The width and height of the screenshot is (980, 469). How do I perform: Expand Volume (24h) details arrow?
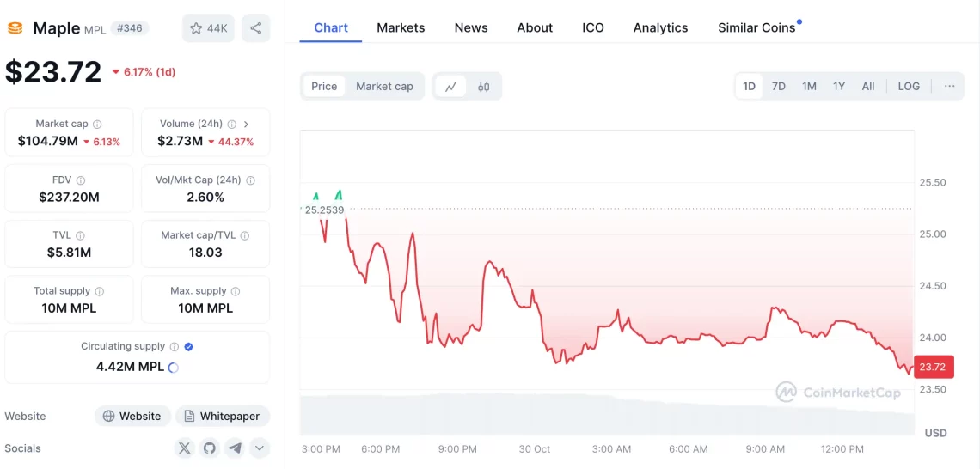pos(246,125)
